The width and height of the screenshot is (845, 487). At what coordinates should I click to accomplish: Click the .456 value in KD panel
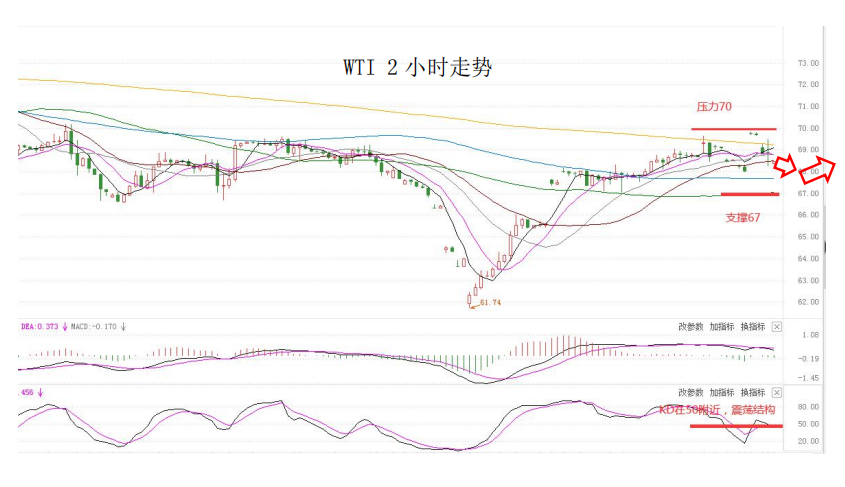pos(26,392)
